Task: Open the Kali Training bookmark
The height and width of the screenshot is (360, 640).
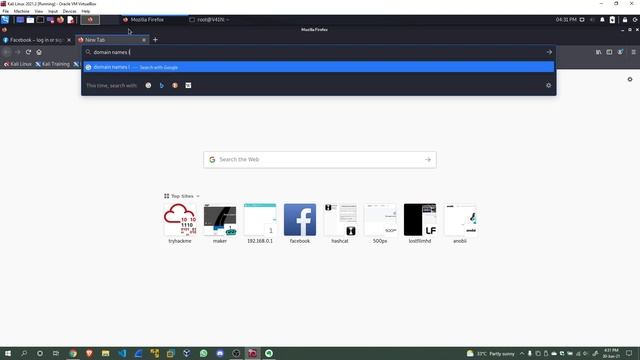Action: (x=53, y=64)
